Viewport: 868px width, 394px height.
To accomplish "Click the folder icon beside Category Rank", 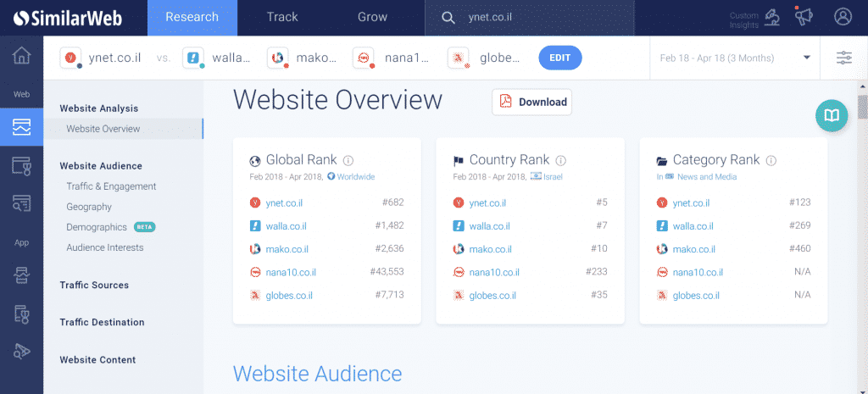I will [x=661, y=161].
